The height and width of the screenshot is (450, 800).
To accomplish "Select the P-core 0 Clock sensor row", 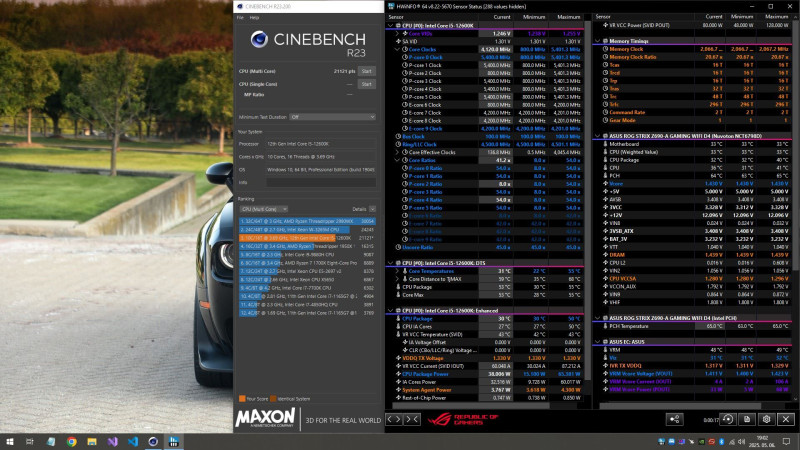I will click(485, 58).
